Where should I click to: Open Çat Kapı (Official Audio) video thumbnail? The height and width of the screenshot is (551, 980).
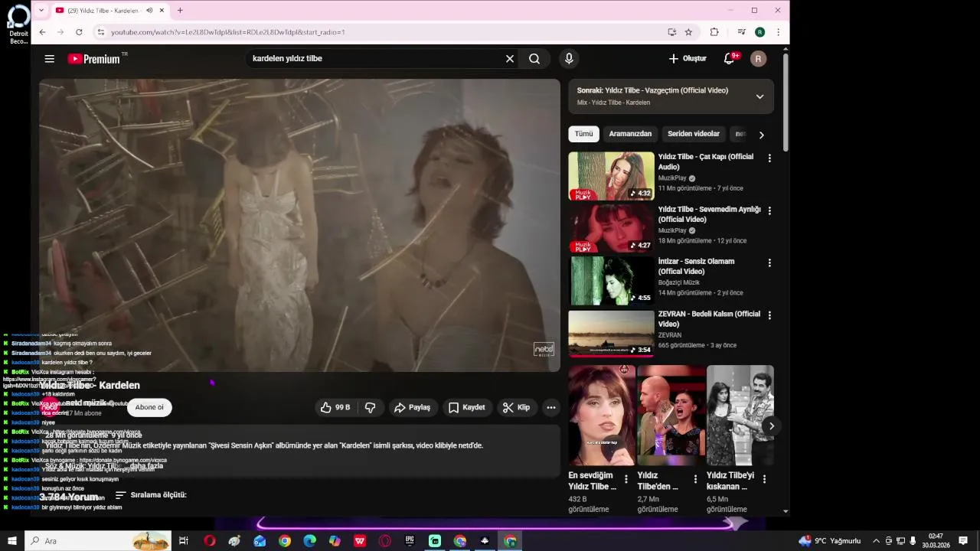pos(611,176)
